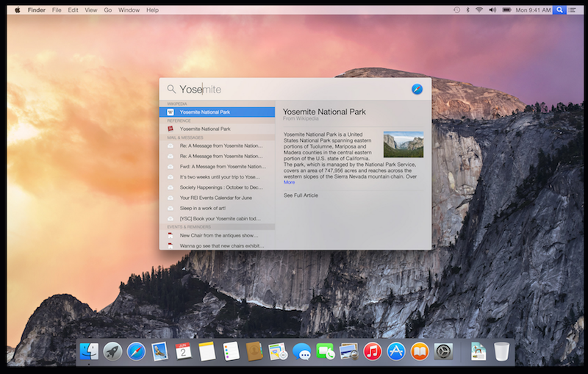Select 'Your REI Events Calendar for June'

[217, 198]
